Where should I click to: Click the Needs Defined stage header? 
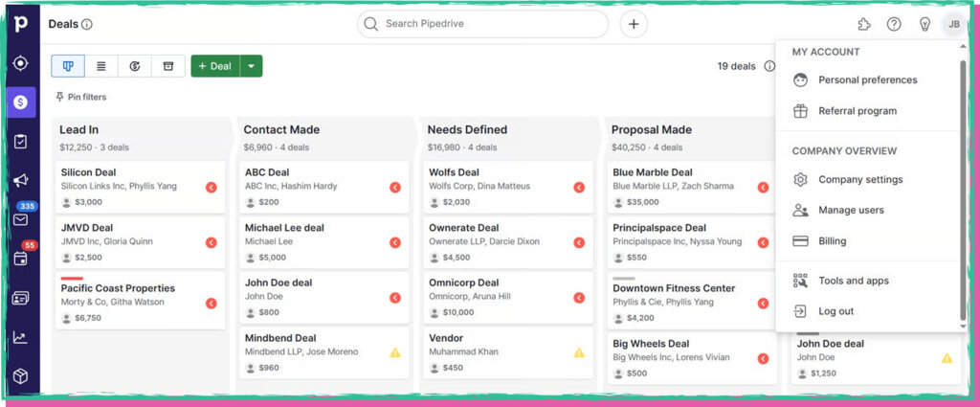[x=509, y=138]
